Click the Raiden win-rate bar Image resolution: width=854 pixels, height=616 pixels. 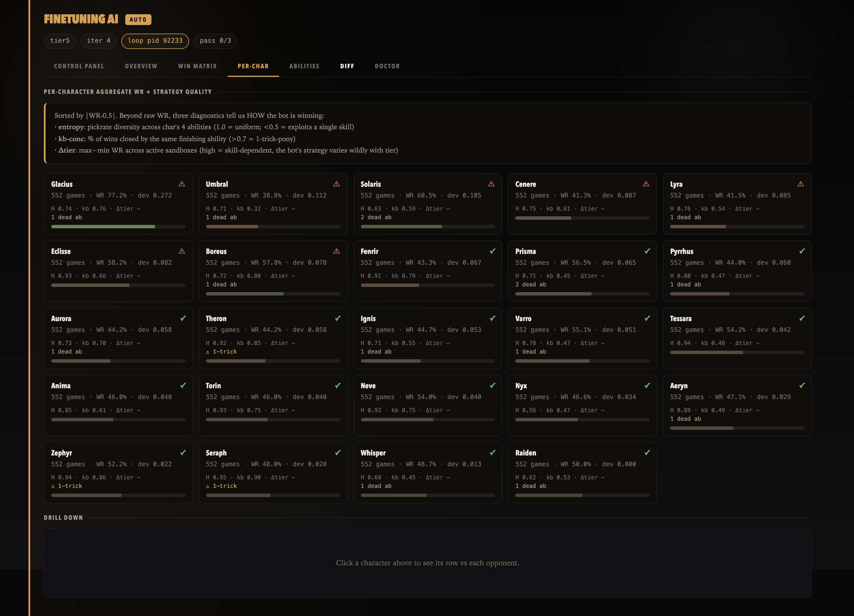point(582,495)
